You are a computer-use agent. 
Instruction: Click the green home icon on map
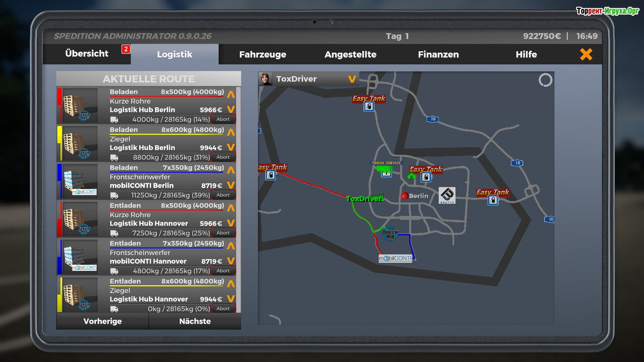[411, 176]
